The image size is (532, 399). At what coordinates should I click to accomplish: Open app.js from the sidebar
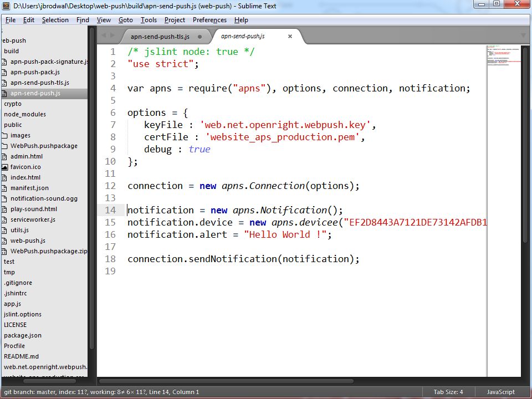(13, 304)
